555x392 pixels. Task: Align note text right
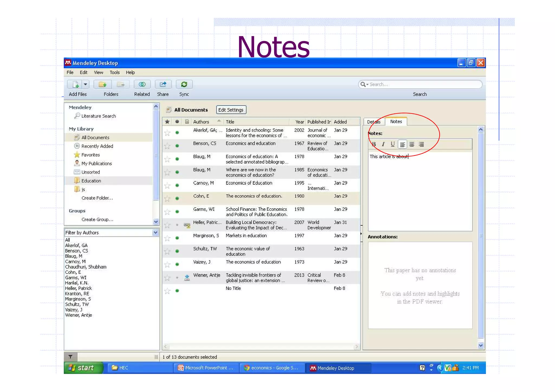tap(421, 144)
